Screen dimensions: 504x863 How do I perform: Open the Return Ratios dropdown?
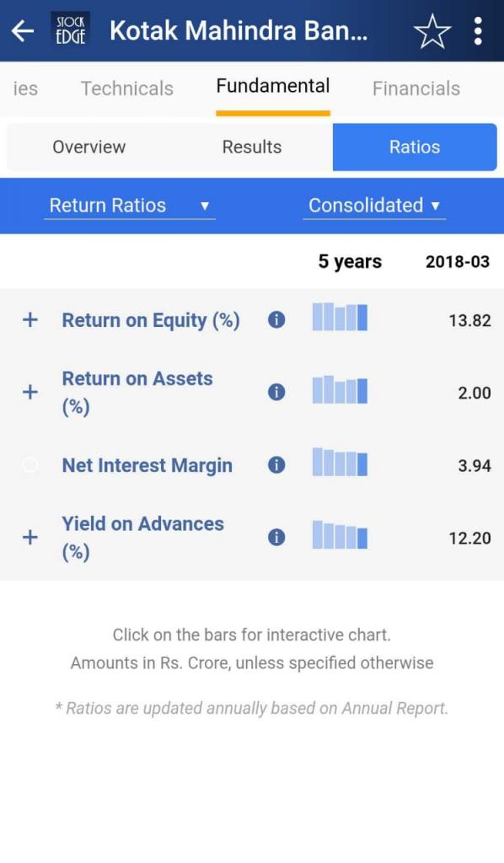coord(130,206)
